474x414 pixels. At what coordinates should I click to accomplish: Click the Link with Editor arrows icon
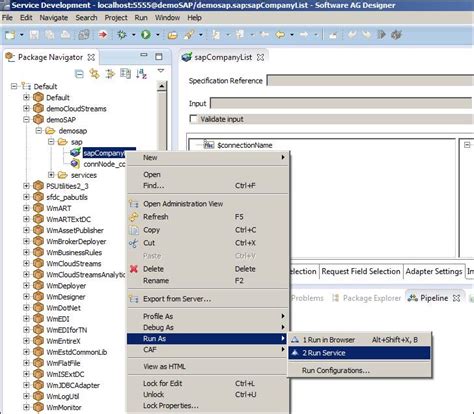pyautogui.click(x=95, y=74)
